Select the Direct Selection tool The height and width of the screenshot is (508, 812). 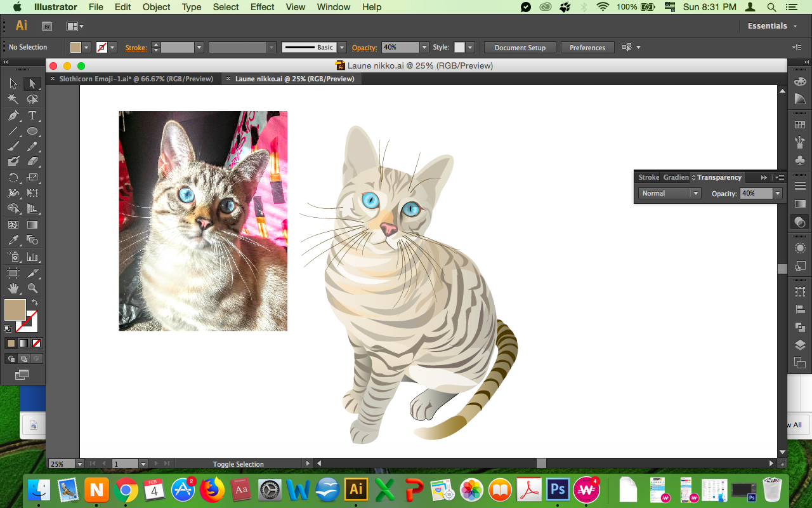[x=32, y=84]
